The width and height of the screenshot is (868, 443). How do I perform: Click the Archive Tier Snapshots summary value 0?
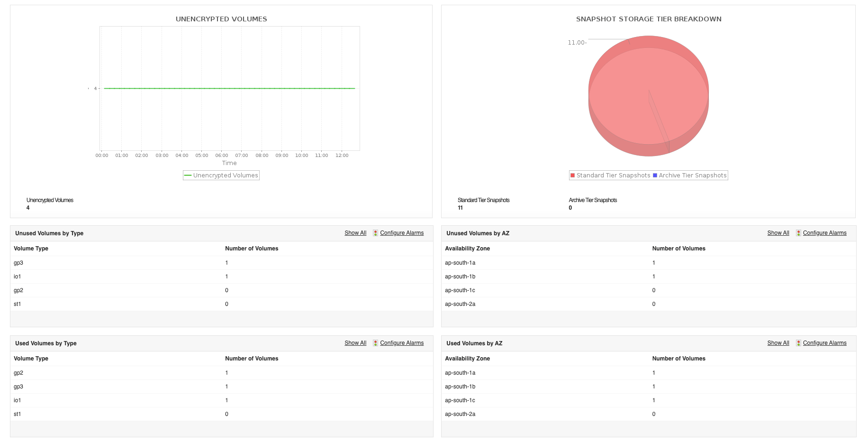[x=570, y=208]
